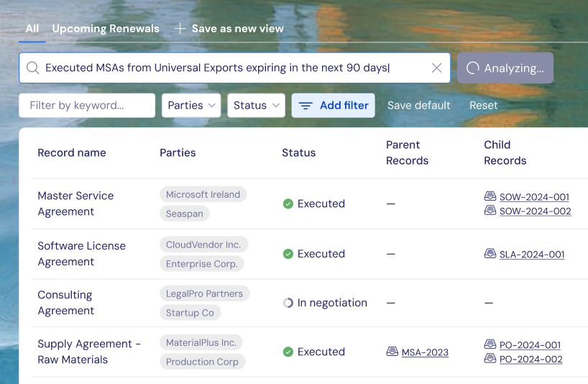Select the All view tab
The height and width of the screenshot is (384, 588).
(x=32, y=29)
